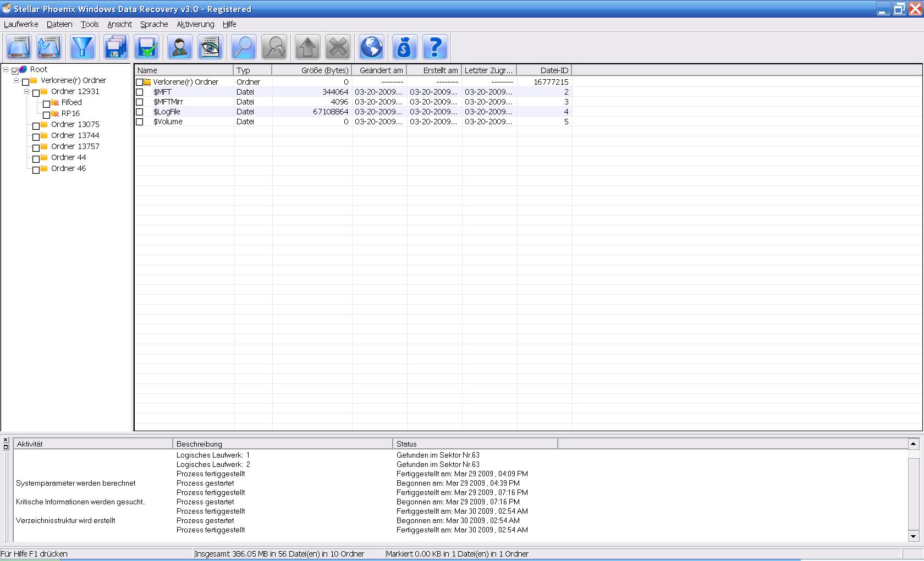Screen dimensions: 924x561
Task: Click the small X icon on the log panel
Action: (5, 440)
